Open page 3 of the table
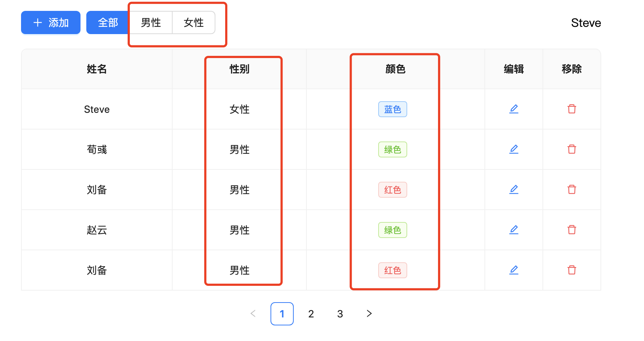Viewport: 644px width, 341px height. 340,314
